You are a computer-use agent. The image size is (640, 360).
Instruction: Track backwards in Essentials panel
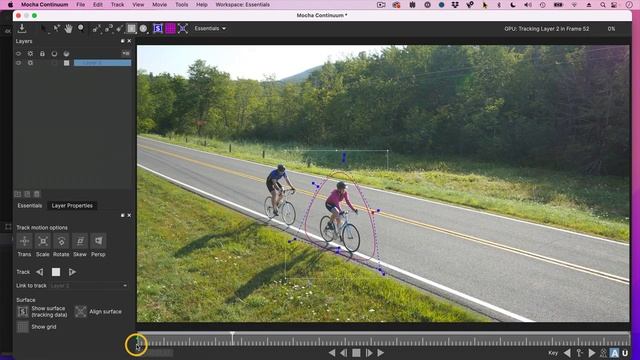[39, 272]
